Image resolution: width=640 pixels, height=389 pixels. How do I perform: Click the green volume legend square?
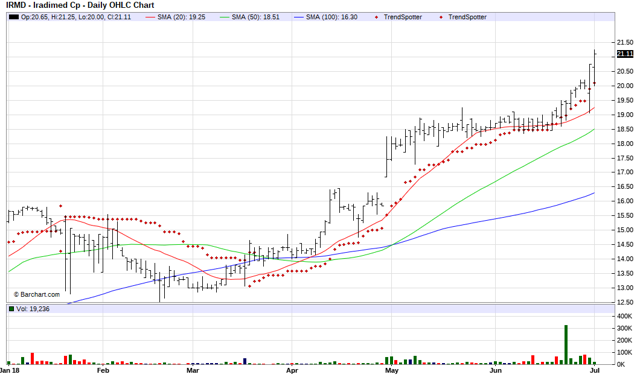(x=11, y=309)
